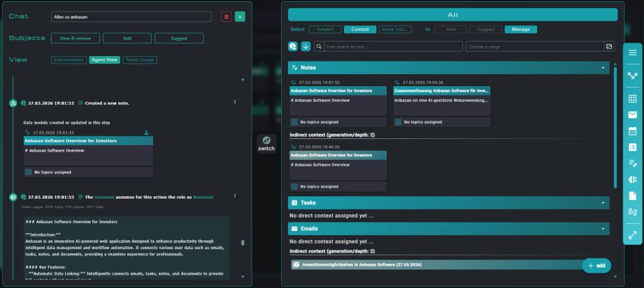Open the hamburger menu in right sidebar
This screenshot has height=288, width=644.
633,53
